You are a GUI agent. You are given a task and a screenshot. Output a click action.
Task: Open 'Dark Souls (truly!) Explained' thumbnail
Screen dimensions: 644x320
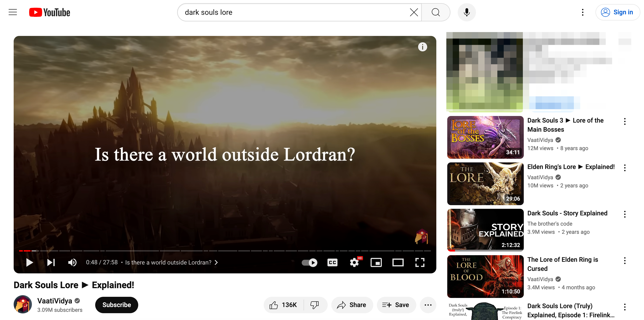click(x=485, y=311)
